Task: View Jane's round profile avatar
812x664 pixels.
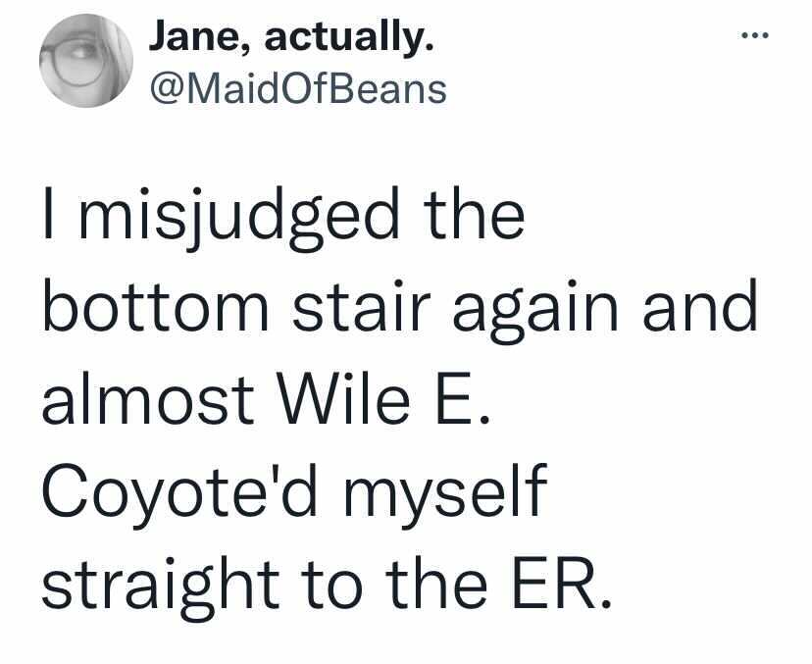Action: click(x=86, y=61)
